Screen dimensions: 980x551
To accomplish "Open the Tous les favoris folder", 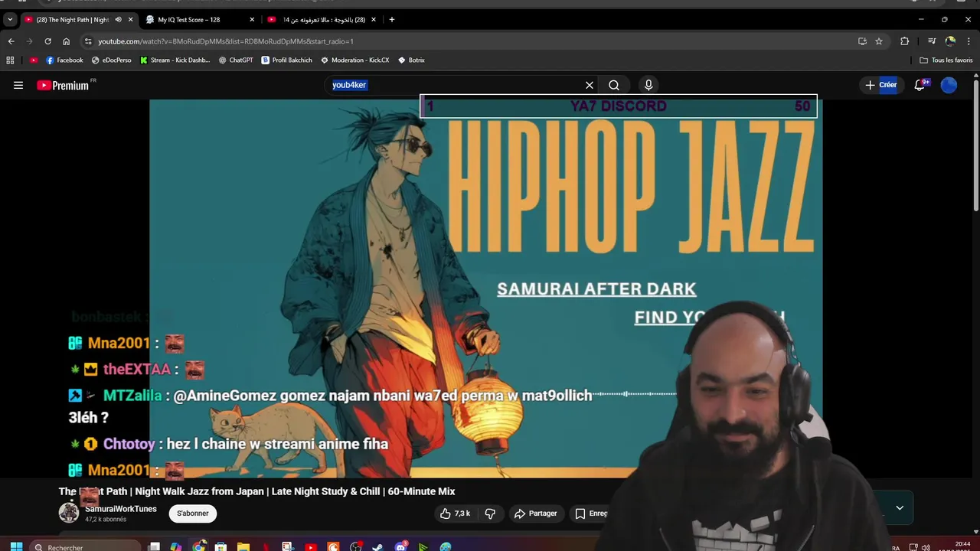I will point(946,60).
